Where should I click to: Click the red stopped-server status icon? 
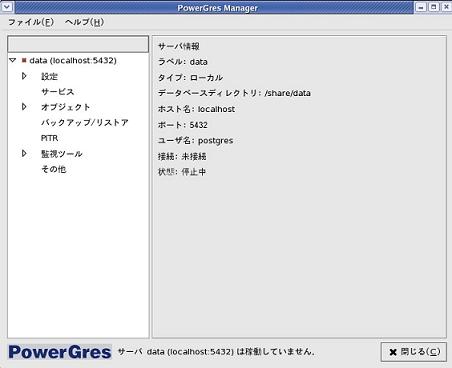tap(24, 60)
